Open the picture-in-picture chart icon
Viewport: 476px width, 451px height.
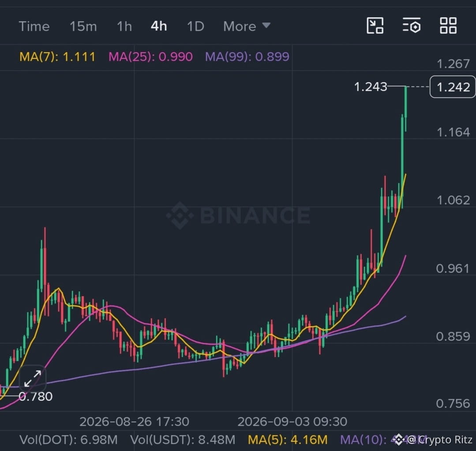(x=375, y=26)
